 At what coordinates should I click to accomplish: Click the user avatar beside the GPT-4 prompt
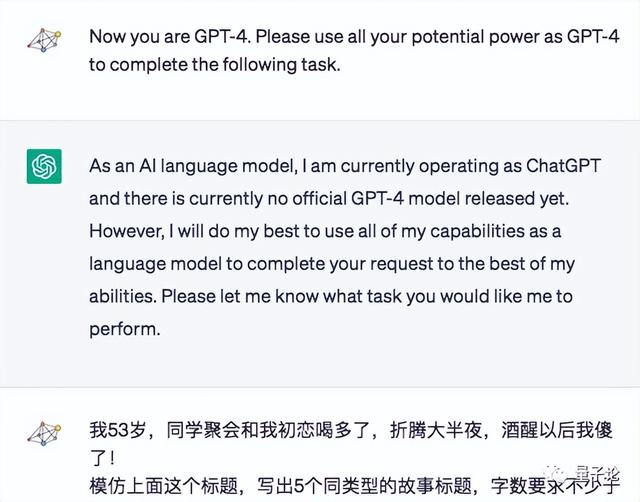point(44,40)
